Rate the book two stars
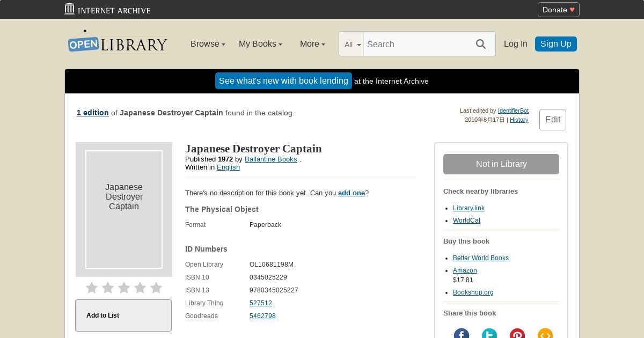The width and height of the screenshot is (644, 338). coord(108,288)
